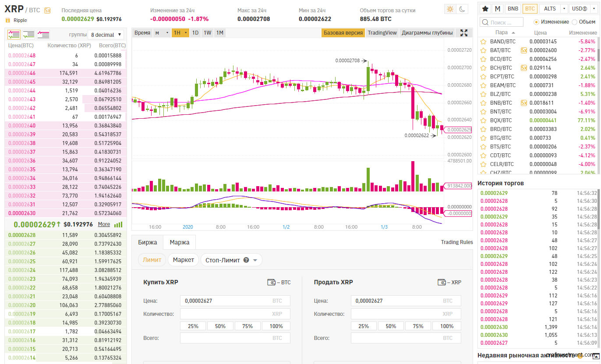
Task: Show full order book view icon
Action: pyautogui.click(x=14, y=34)
